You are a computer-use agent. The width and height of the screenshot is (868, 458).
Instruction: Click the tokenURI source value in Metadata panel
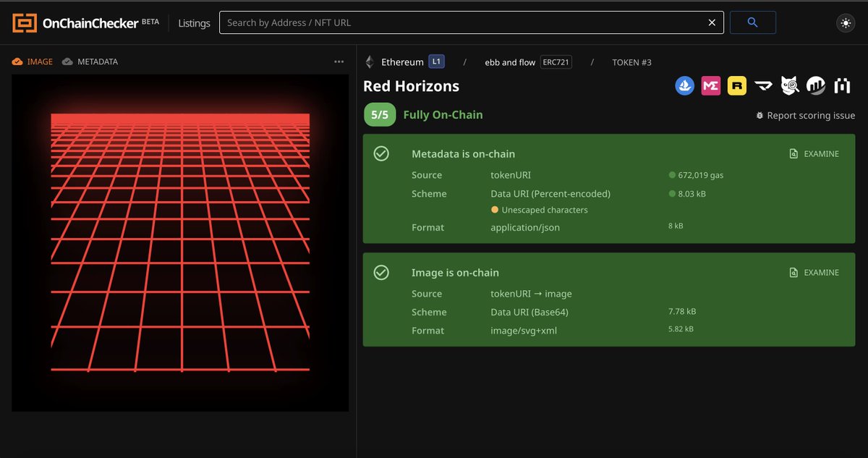[x=511, y=175]
